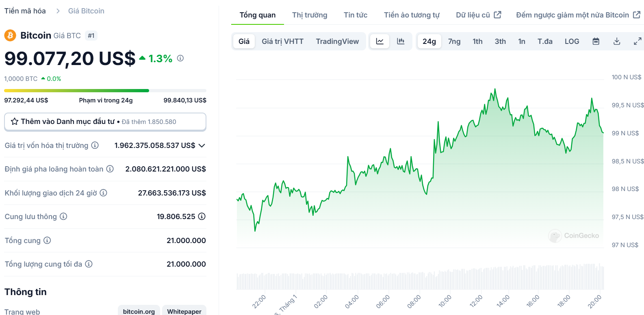Click the price line near 12:00 peak

(x=494, y=90)
